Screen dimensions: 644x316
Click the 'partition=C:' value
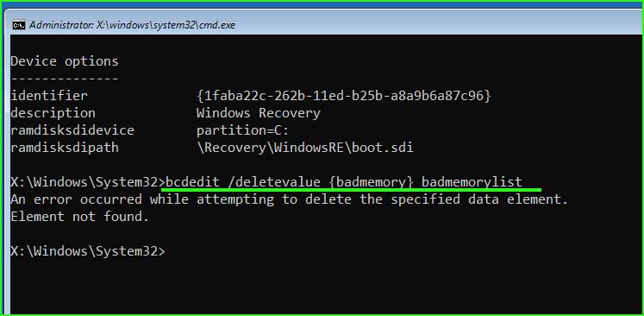tap(243, 130)
